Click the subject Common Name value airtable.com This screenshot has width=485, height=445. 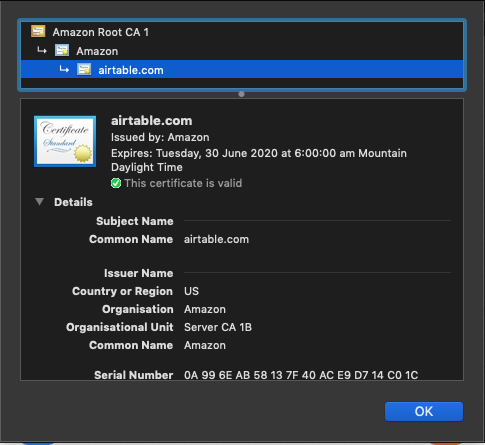[x=216, y=239]
